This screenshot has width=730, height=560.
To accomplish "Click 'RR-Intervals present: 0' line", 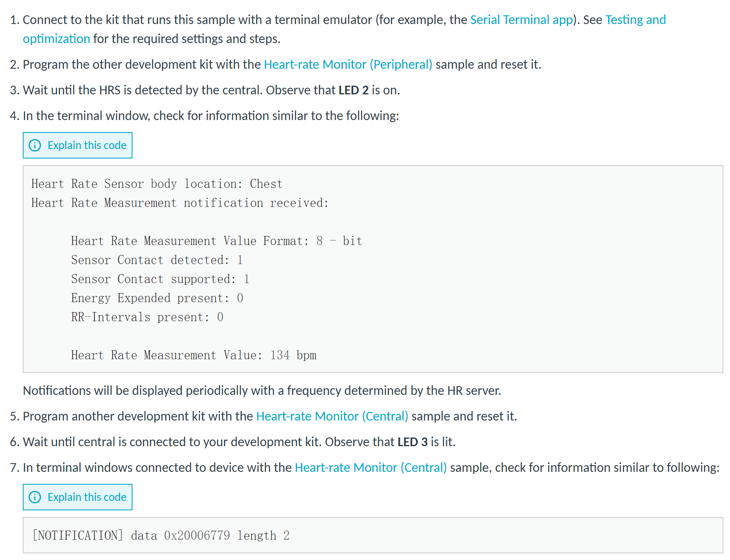I will pyautogui.click(x=147, y=317).
